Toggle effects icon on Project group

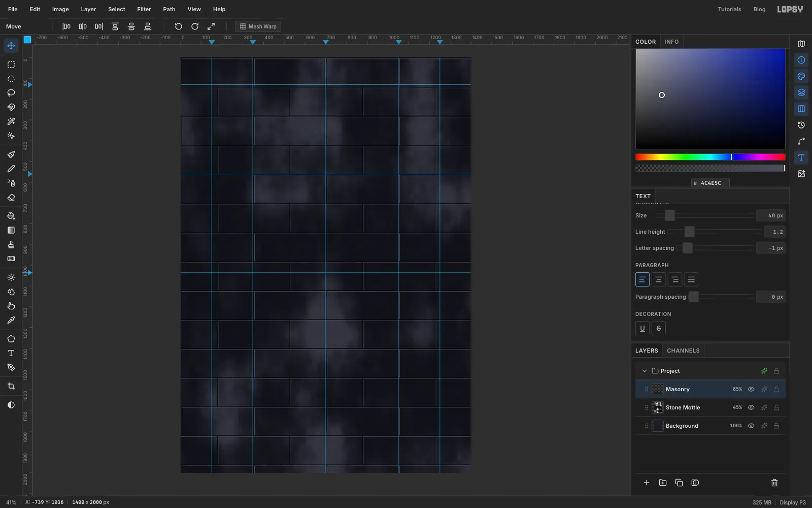coord(764,371)
